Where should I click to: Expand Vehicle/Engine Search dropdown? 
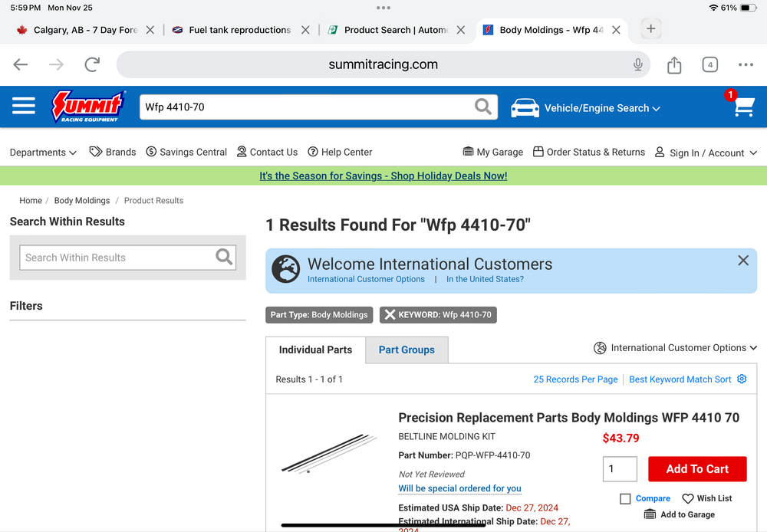[585, 108]
